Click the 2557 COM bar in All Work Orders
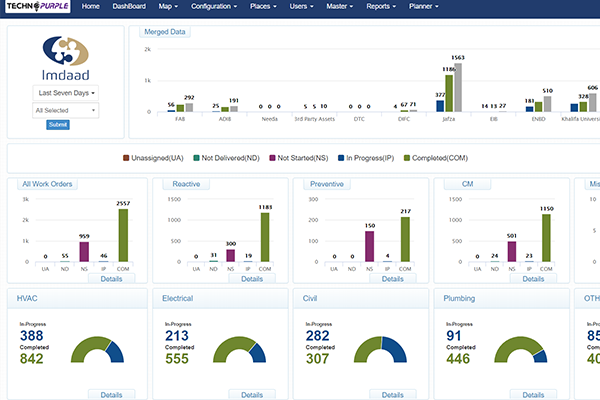Image resolution: width=600 pixels, height=400 pixels. [123, 235]
